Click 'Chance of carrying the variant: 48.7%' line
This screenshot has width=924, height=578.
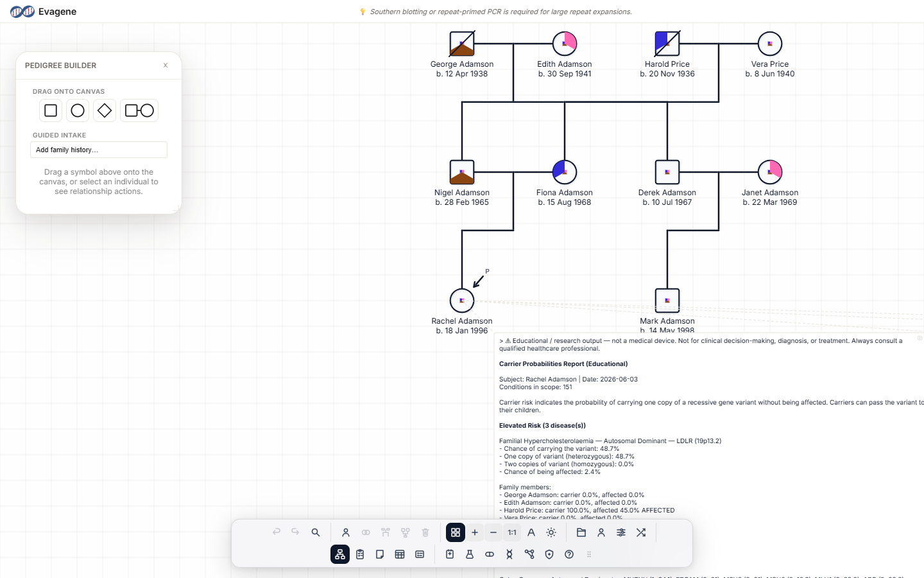coord(560,448)
